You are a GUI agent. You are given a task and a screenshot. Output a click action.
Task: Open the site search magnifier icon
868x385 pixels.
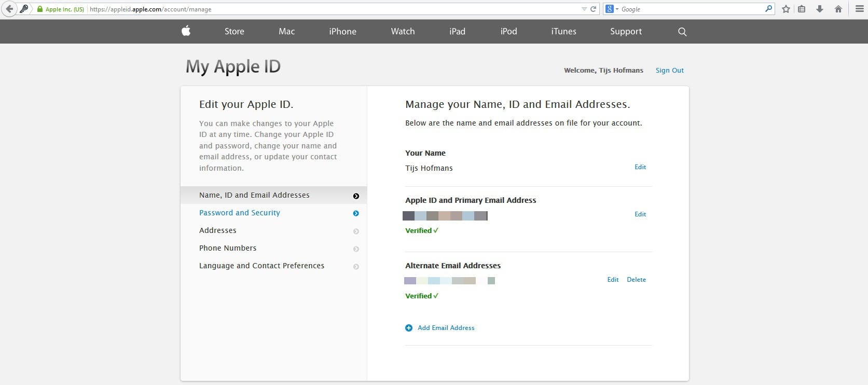click(x=682, y=32)
